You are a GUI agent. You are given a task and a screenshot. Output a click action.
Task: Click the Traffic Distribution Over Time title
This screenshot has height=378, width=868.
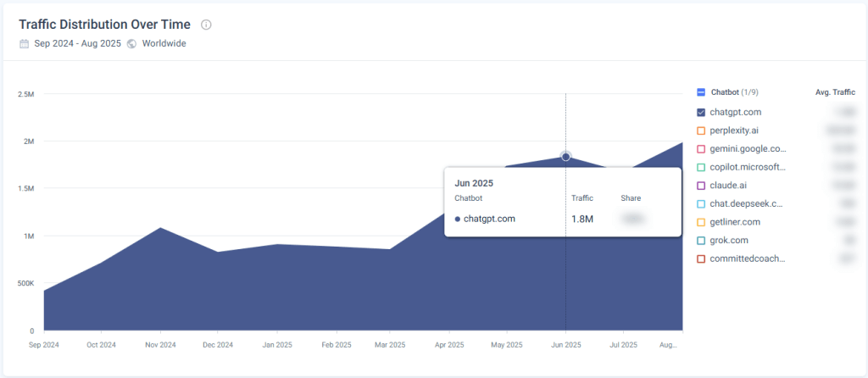[x=106, y=25]
